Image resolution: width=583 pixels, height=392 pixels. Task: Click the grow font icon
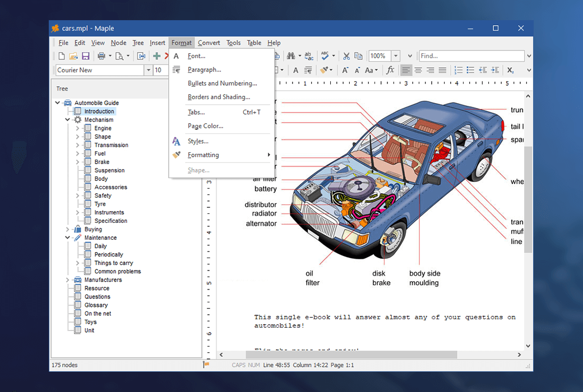[x=345, y=70]
